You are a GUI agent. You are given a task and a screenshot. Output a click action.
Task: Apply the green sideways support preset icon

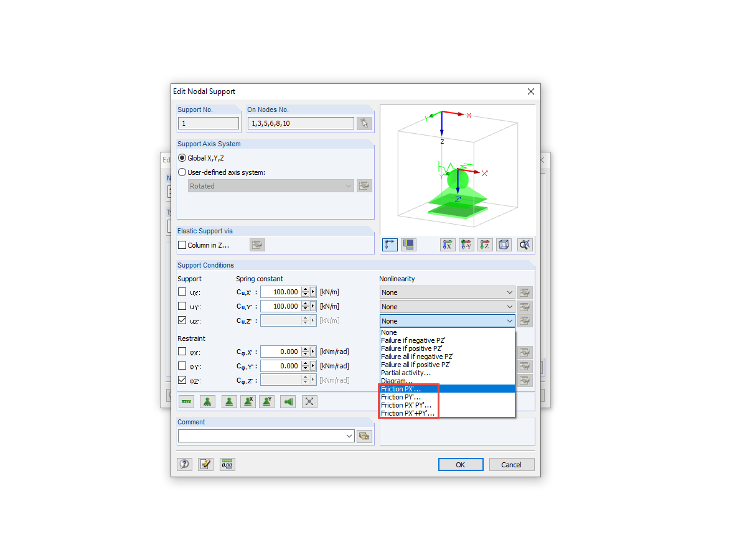point(288,401)
